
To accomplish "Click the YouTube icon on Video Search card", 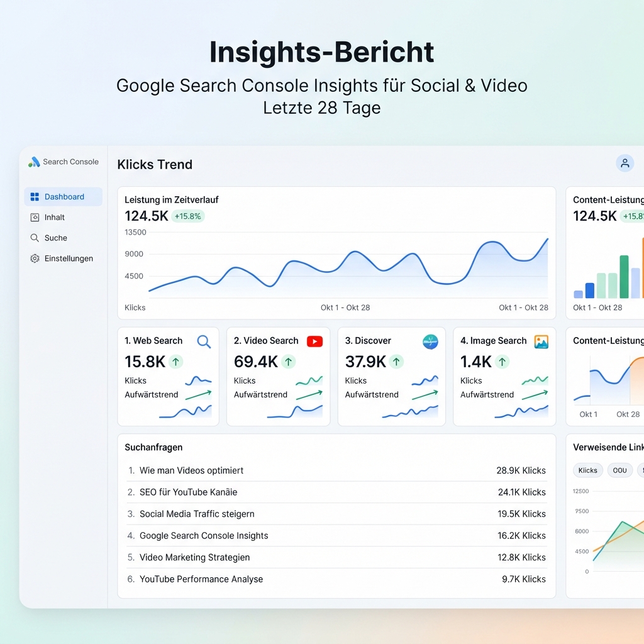I will [x=314, y=341].
